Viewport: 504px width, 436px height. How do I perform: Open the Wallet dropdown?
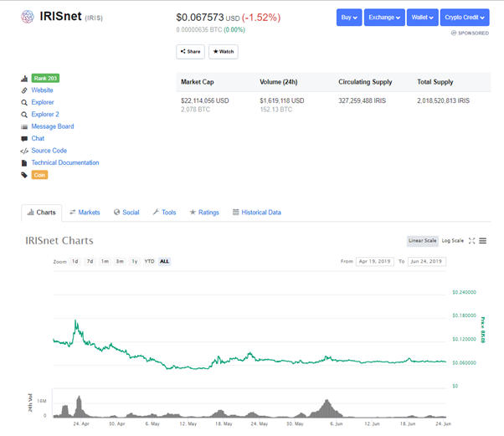422,18
